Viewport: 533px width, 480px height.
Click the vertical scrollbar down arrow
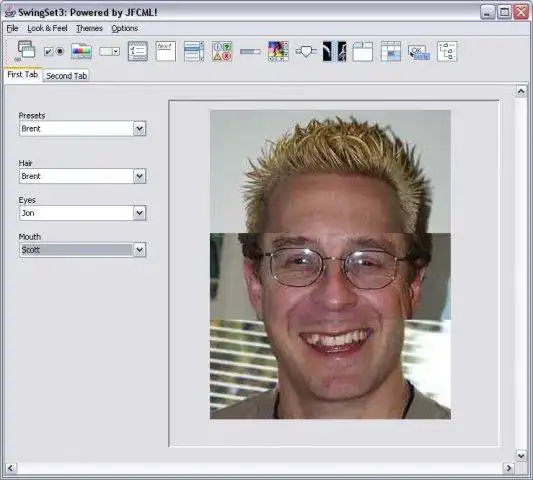[x=521, y=455]
